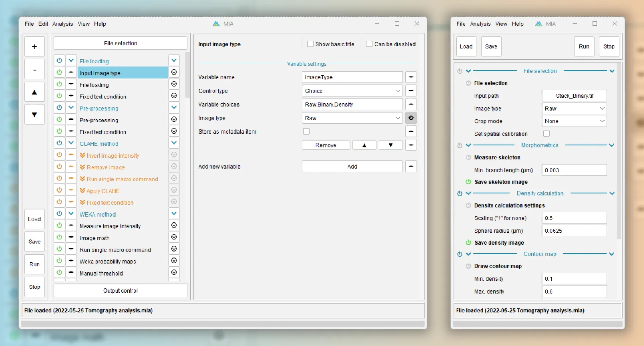The width and height of the screenshot is (644, 346).
Task: Click Sphere radius value field
Action: coord(574,231)
